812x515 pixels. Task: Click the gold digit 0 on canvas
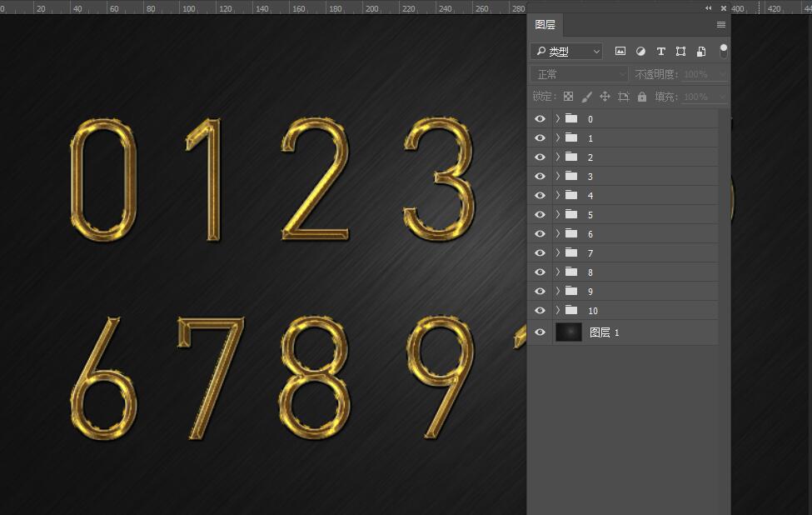tap(103, 179)
